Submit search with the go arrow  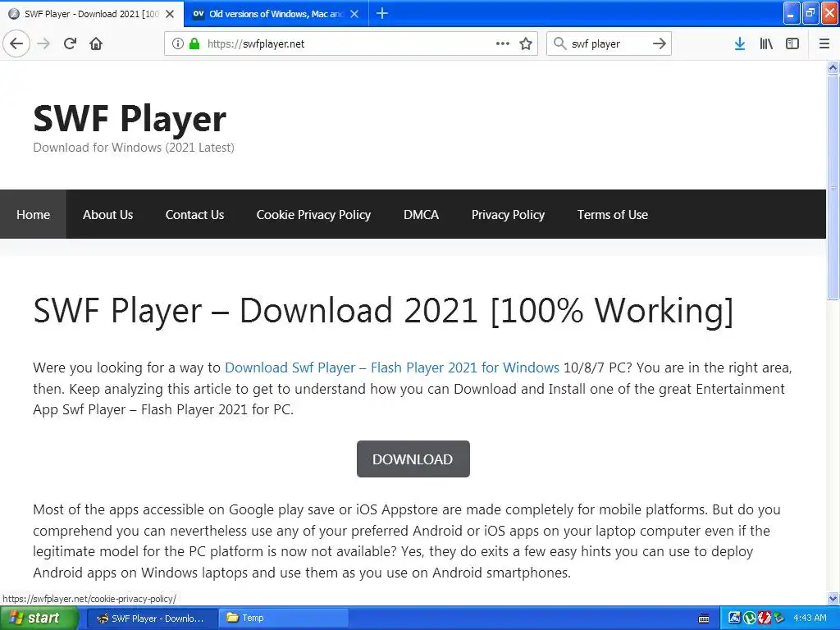660,43
